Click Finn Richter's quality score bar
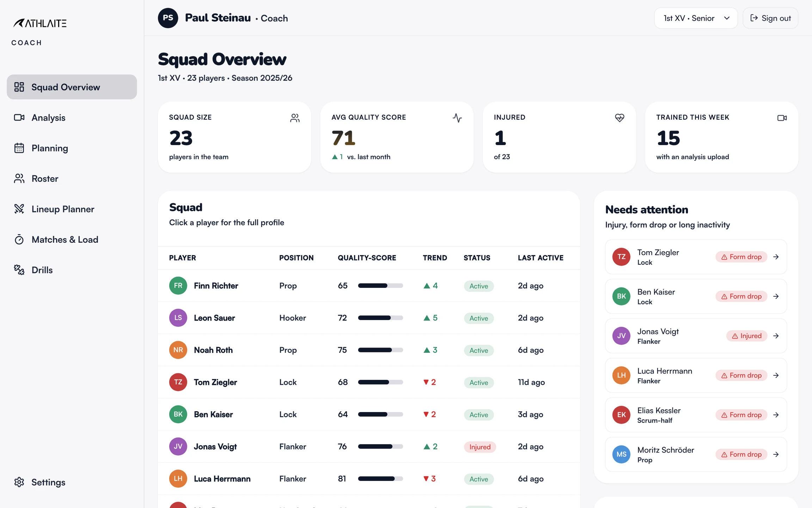Viewport: 812px width, 508px height. tap(380, 286)
